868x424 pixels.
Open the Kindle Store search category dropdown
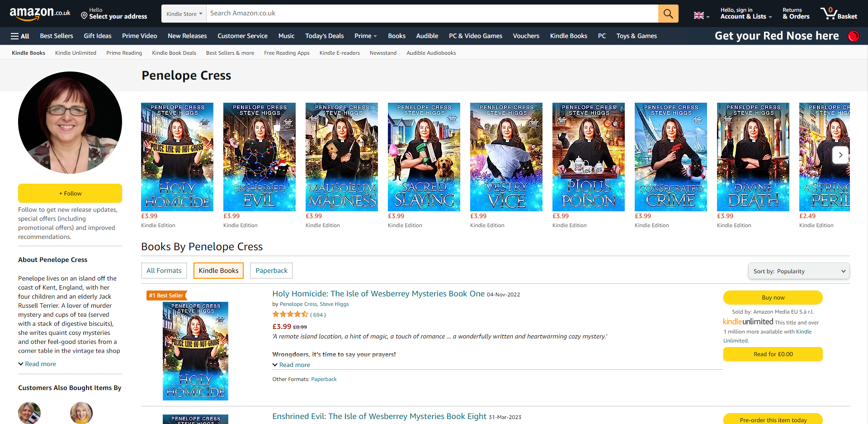pos(184,14)
